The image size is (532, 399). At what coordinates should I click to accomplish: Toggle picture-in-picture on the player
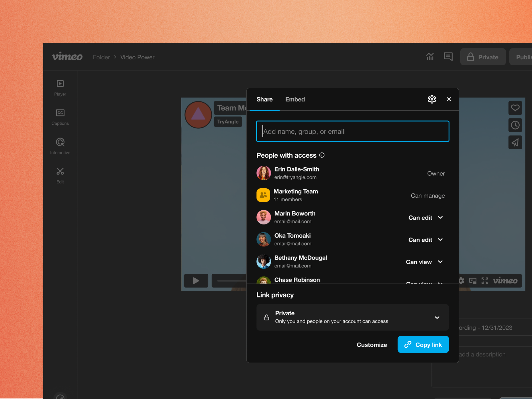pyautogui.click(x=473, y=281)
